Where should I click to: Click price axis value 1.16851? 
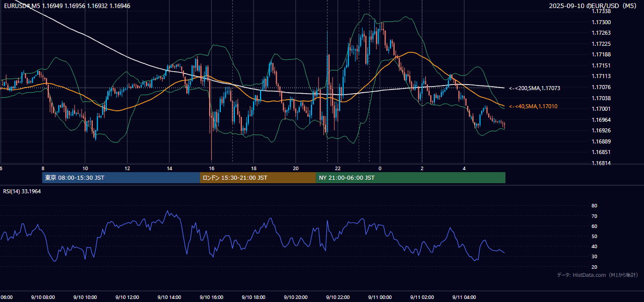[x=601, y=152]
